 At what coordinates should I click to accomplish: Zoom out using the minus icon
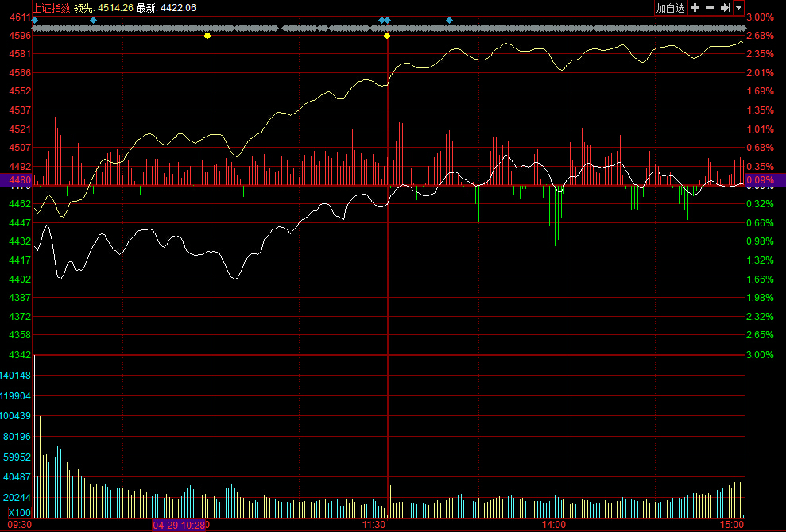pos(710,8)
